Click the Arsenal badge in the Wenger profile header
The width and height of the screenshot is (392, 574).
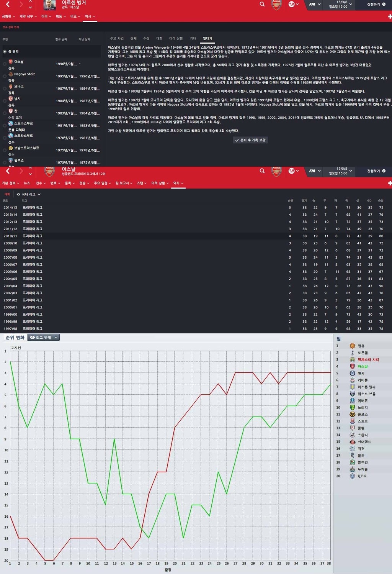[276, 5]
